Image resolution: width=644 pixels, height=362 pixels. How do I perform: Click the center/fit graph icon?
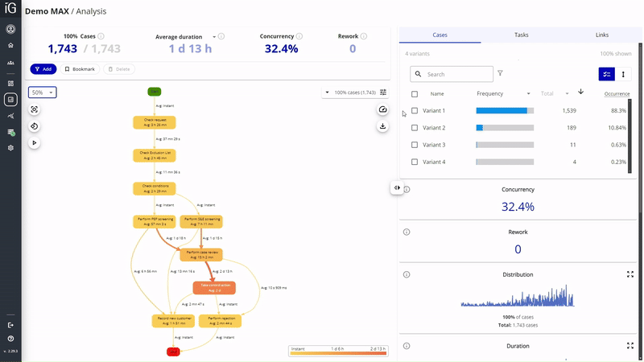[x=34, y=109]
